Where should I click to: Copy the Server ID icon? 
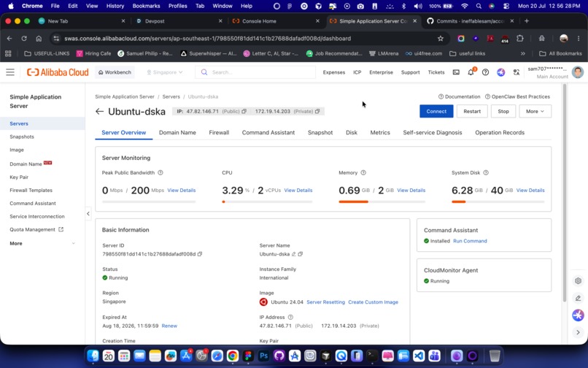pyautogui.click(x=200, y=254)
